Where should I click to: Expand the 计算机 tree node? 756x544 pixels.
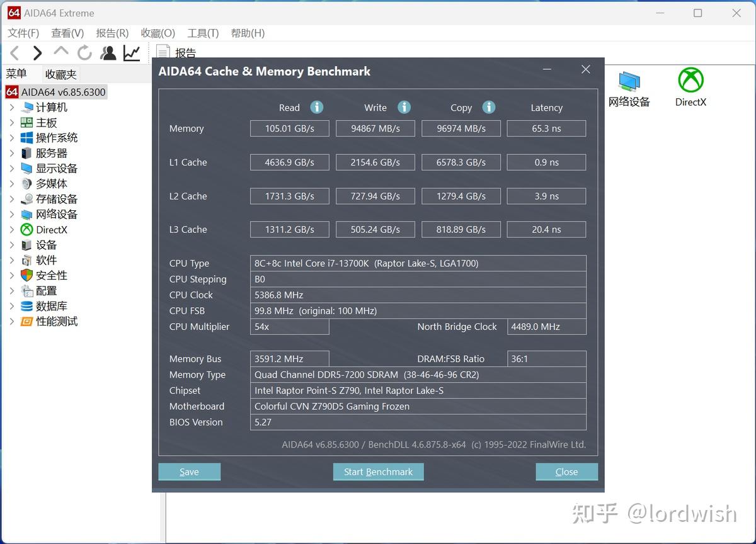pyautogui.click(x=13, y=107)
